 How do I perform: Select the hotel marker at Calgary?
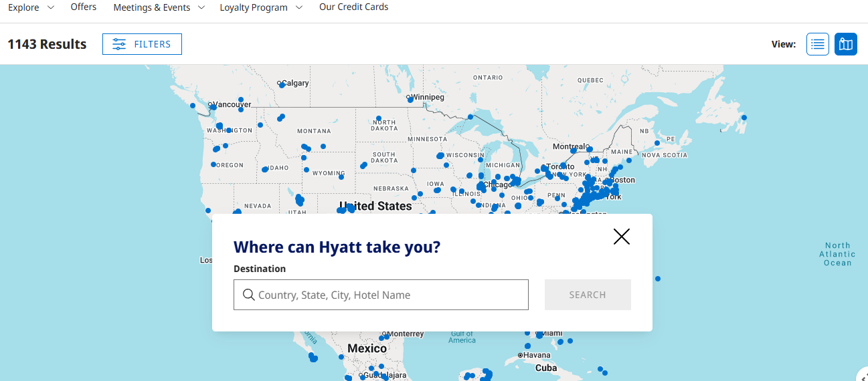282,85
